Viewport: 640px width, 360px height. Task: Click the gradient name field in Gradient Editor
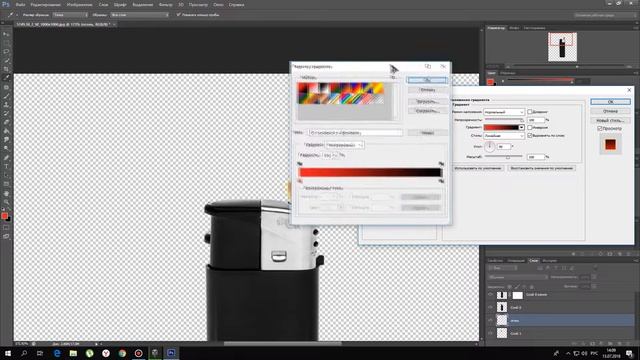355,133
